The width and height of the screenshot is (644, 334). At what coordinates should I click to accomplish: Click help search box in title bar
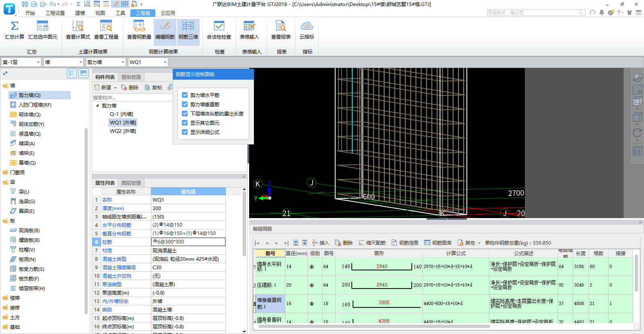tap(535, 12)
